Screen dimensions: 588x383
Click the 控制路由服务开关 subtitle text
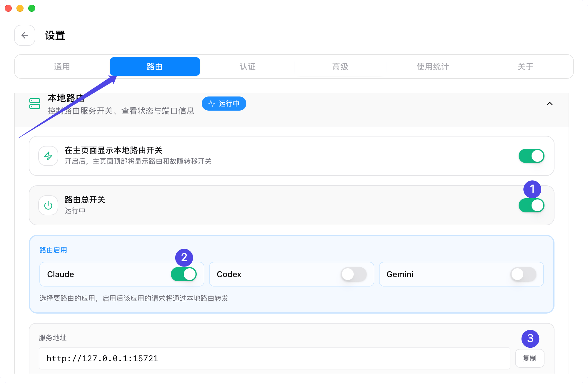[x=121, y=111]
